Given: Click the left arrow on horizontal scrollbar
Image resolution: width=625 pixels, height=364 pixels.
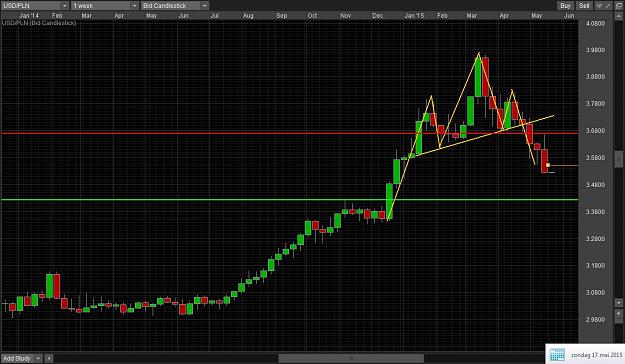Looking at the screenshot, I should [49, 358].
